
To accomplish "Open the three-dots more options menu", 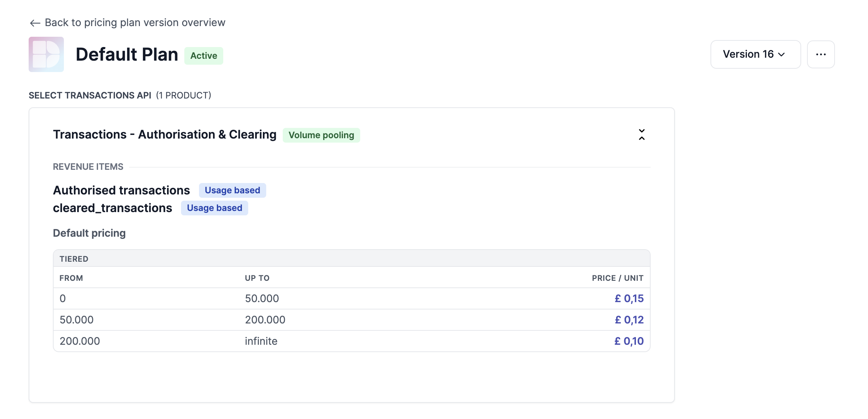I will click(821, 54).
